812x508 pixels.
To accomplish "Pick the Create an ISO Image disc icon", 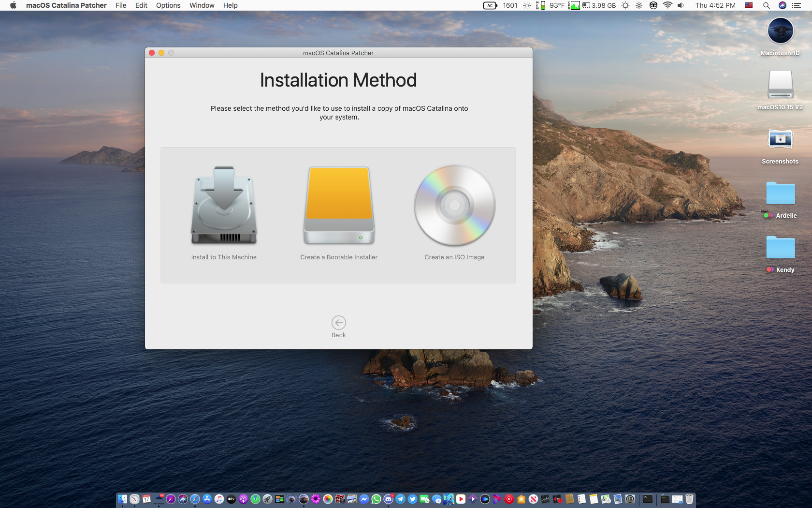I will pos(454,205).
